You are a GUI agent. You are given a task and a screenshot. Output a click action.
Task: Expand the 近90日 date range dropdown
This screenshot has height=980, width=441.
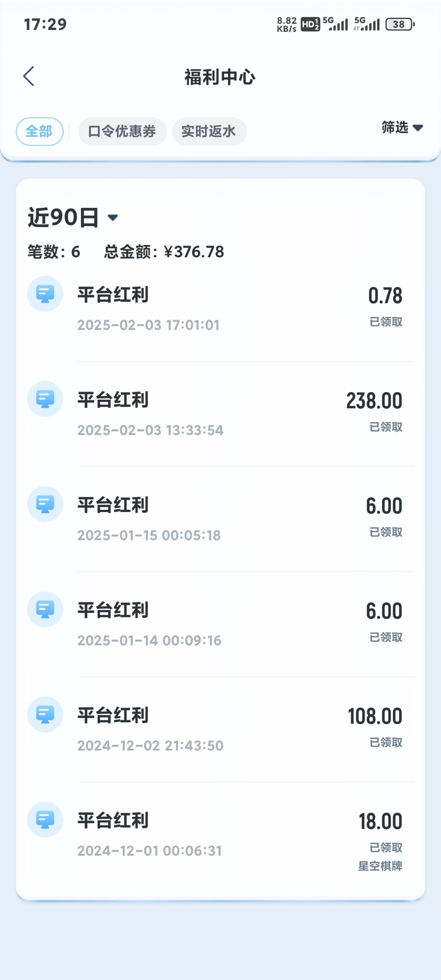pos(73,217)
